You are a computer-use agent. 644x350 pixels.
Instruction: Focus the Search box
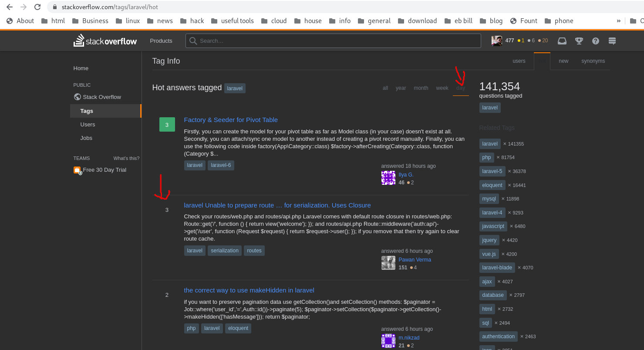(333, 41)
